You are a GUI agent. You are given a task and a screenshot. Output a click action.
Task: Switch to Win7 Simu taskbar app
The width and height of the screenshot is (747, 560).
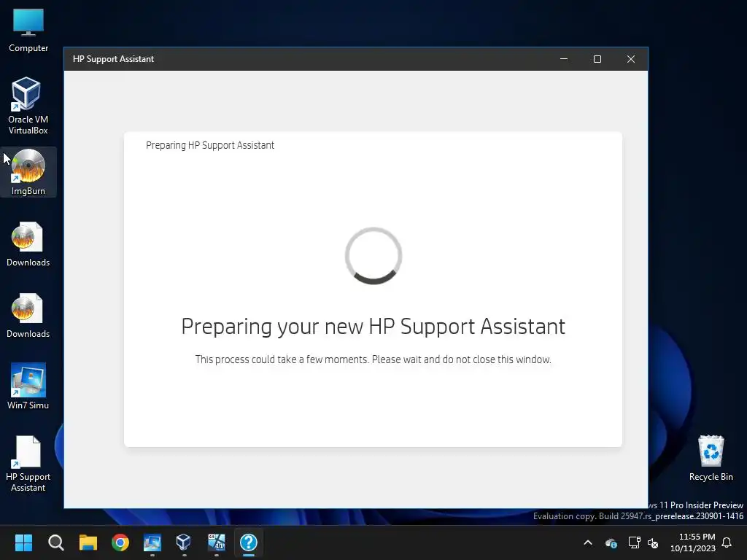pyautogui.click(x=152, y=542)
